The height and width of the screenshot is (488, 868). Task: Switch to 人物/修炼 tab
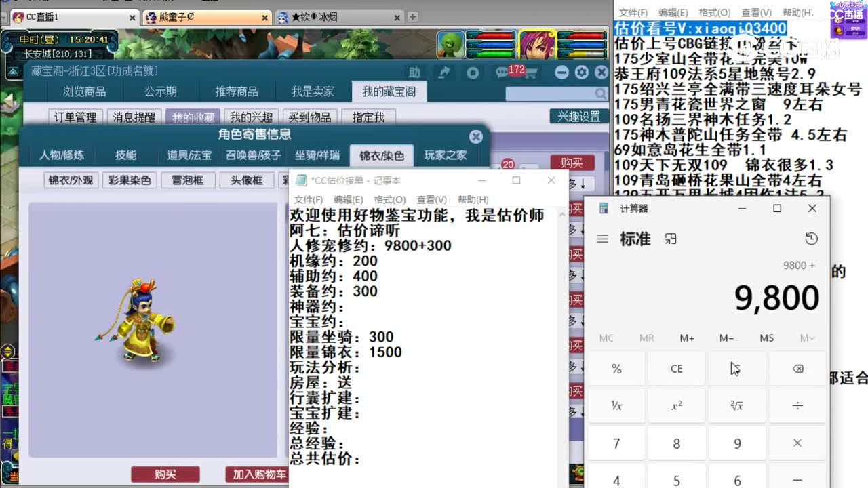click(62, 155)
